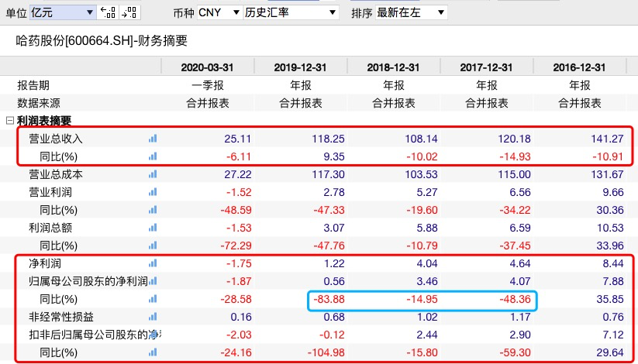The width and height of the screenshot is (638, 364).
Task: Click chart icon for 营业总成本 row
Action: tap(152, 174)
